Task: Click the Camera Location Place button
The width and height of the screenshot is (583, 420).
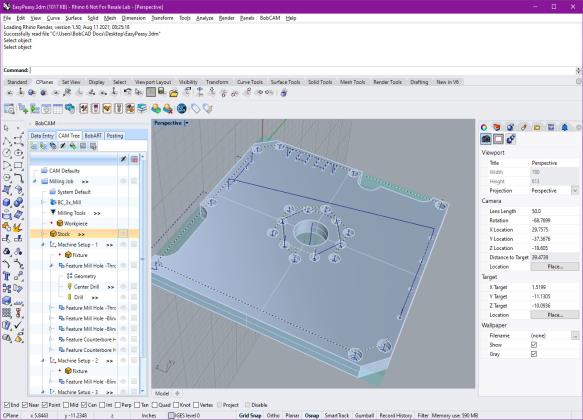Action: click(554, 266)
